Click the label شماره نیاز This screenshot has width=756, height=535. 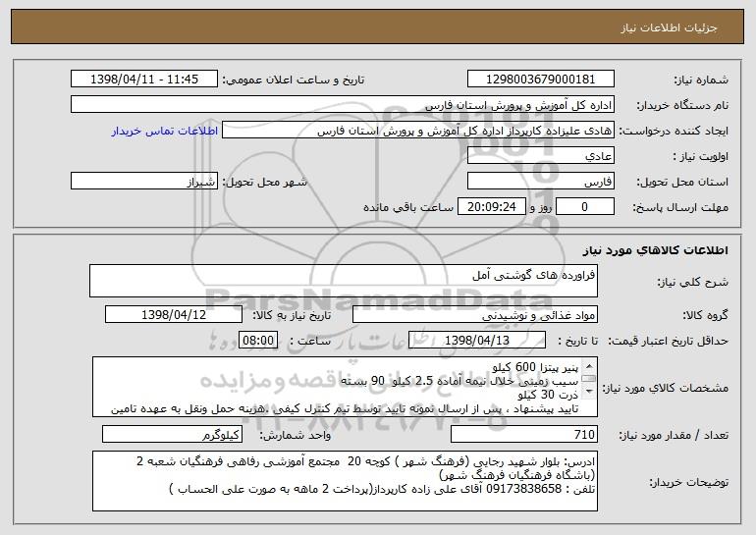click(703, 80)
